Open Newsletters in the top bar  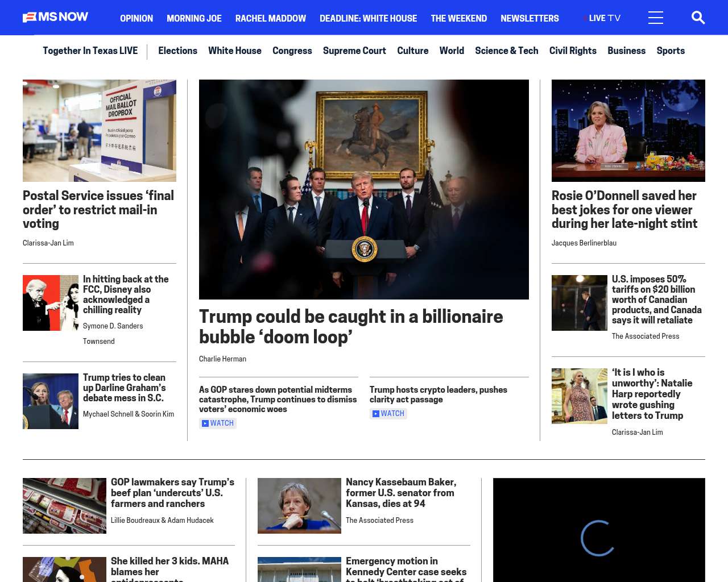pos(530,18)
